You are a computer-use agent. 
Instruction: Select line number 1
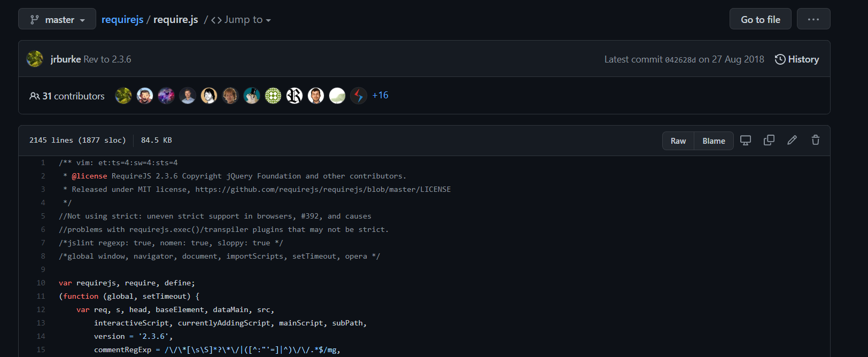(43, 162)
